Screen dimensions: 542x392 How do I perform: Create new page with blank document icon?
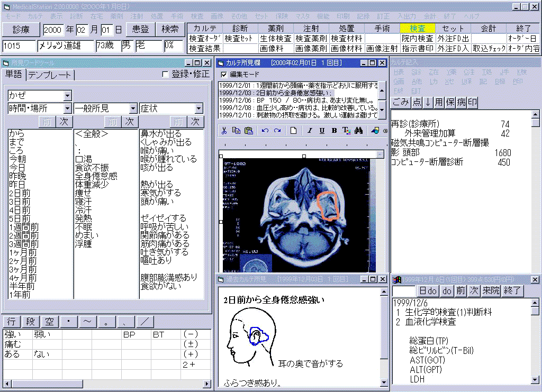pos(293,131)
